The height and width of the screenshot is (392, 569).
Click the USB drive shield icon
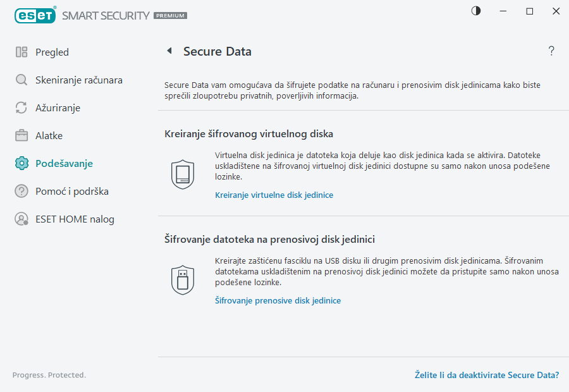tap(183, 279)
